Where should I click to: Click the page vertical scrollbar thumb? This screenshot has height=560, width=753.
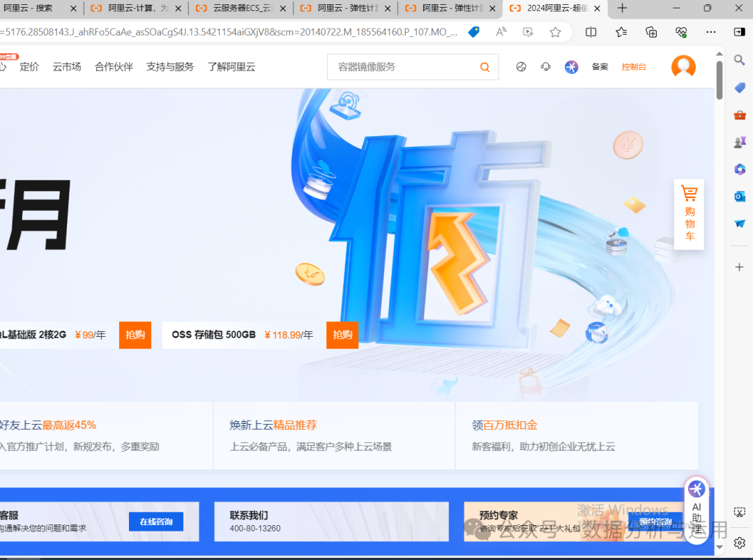tap(719, 80)
